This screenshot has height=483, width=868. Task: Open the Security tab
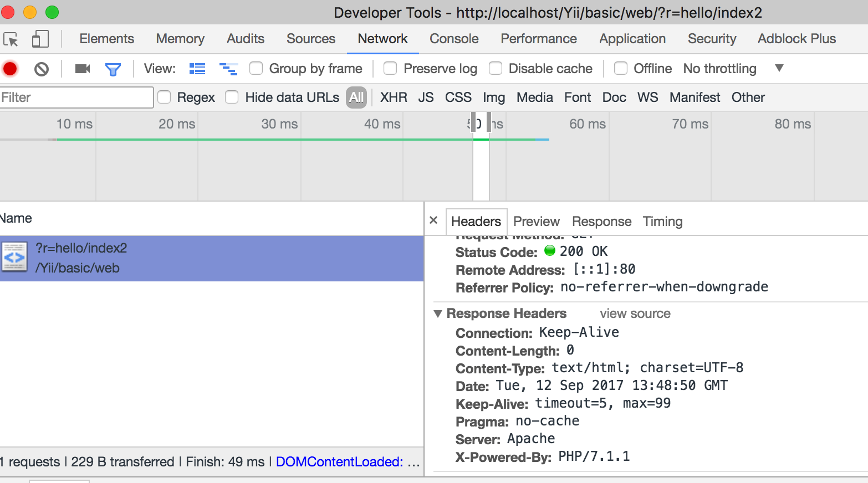(712, 39)
